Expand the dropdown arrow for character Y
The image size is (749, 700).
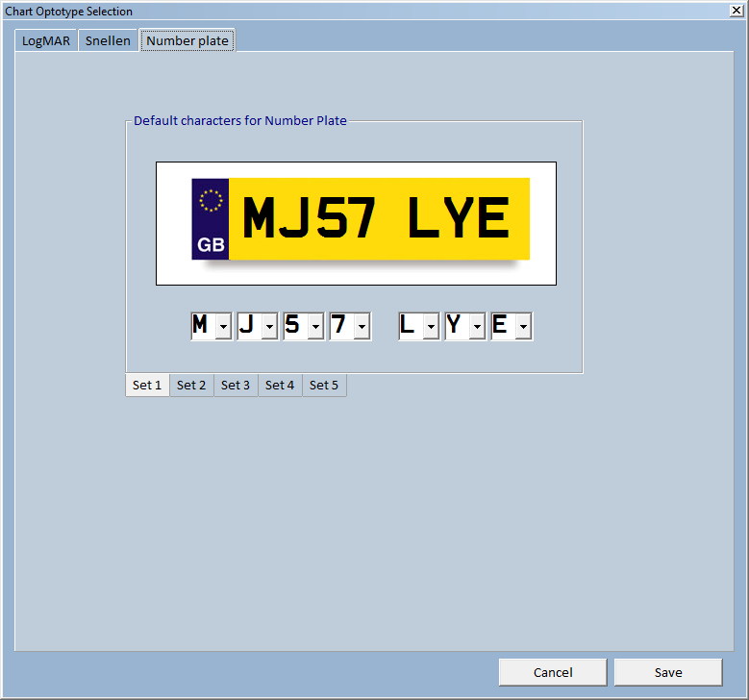[x=478, y=326]
